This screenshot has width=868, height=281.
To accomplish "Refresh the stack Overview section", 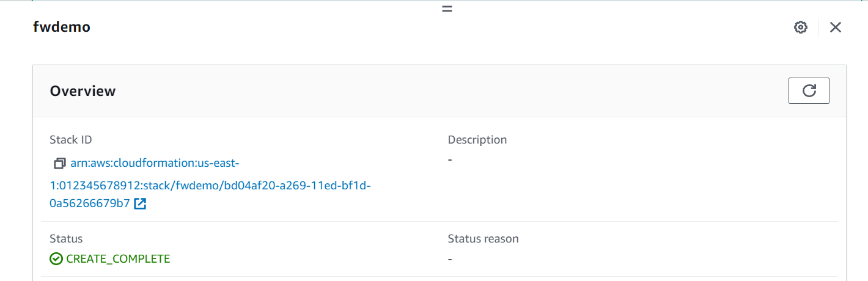I will pos(809,91).
